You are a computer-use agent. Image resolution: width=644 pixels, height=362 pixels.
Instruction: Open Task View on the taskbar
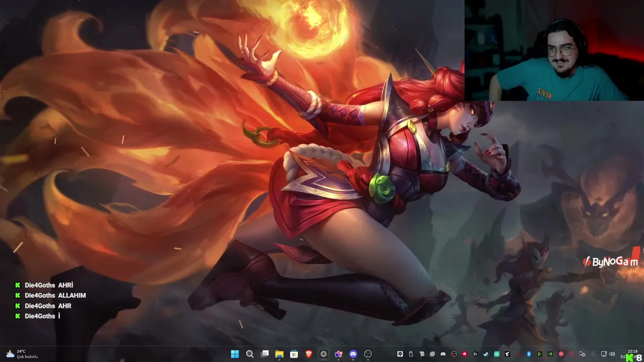pyautogui.click(x=265, y=354)
